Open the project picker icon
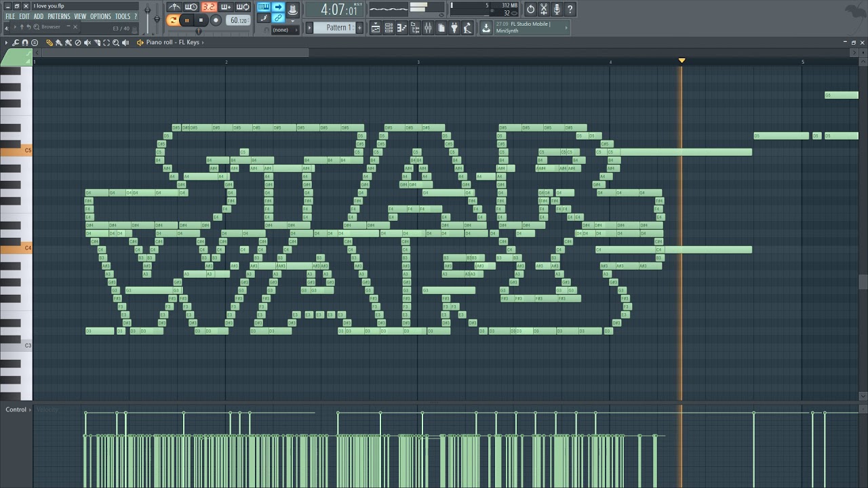The width and height of the screenshot is (868, 488). click(441, 28)
